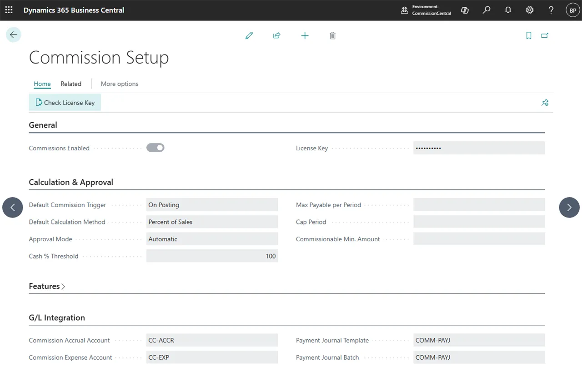Click the pencil edit icon
This screenshot has height=392, width=582.
249,35
